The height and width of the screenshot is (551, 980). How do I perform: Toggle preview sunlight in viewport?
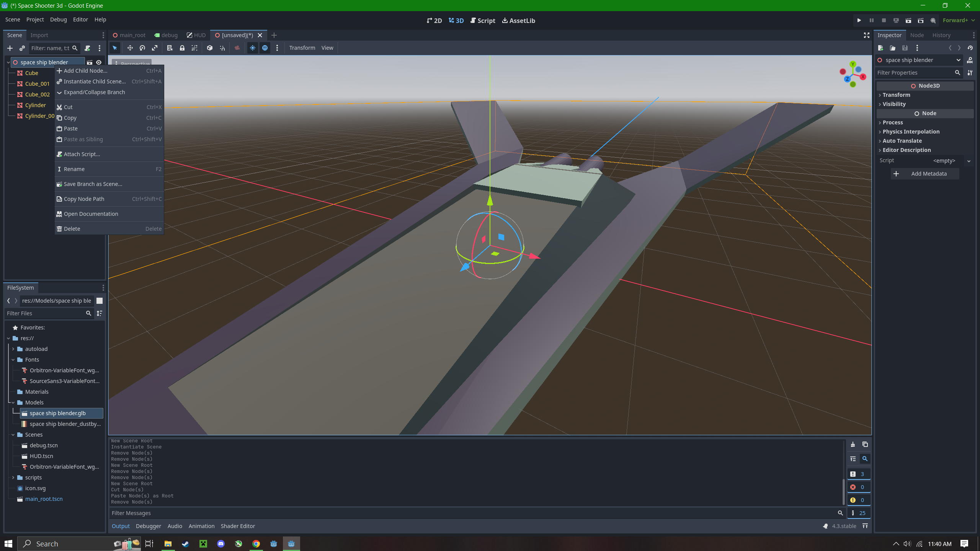point(253,48)
